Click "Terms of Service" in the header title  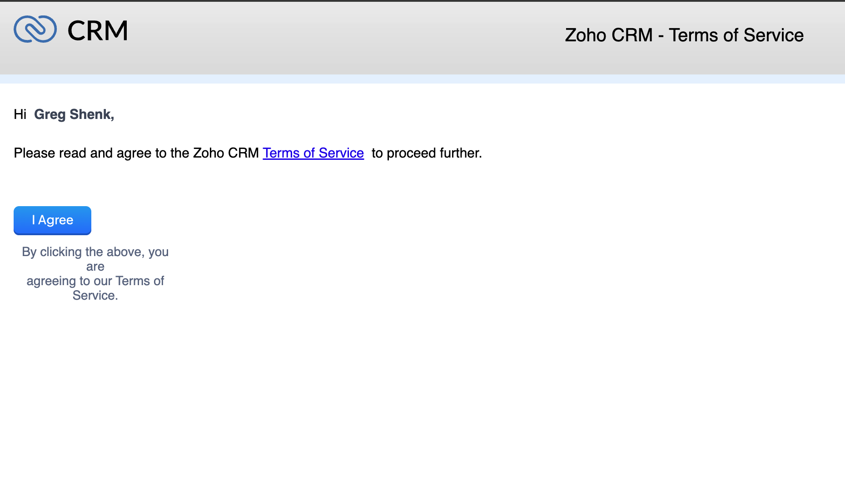tap(736, 35)
